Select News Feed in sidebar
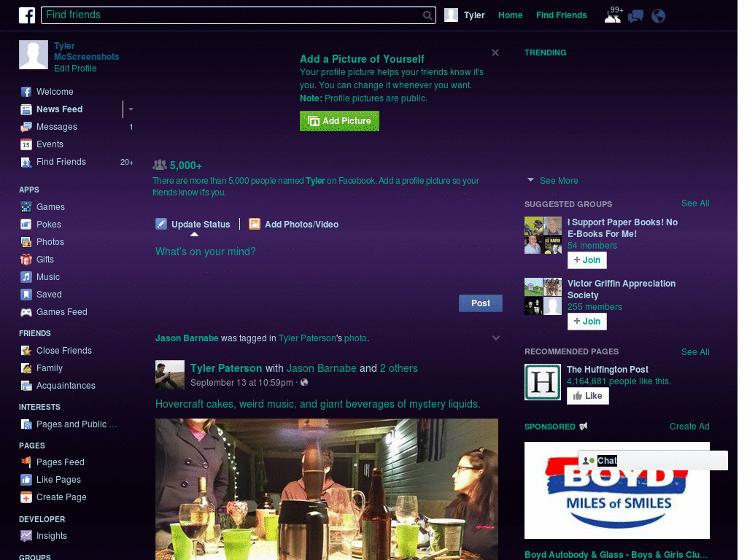Viewport: 747px width, 560px height. tap(60, 109)
